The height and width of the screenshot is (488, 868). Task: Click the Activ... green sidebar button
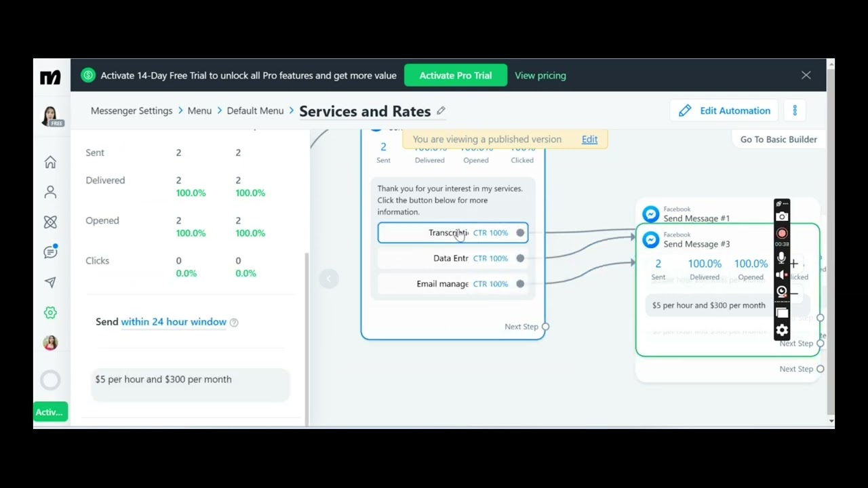(x=50, y=412)
